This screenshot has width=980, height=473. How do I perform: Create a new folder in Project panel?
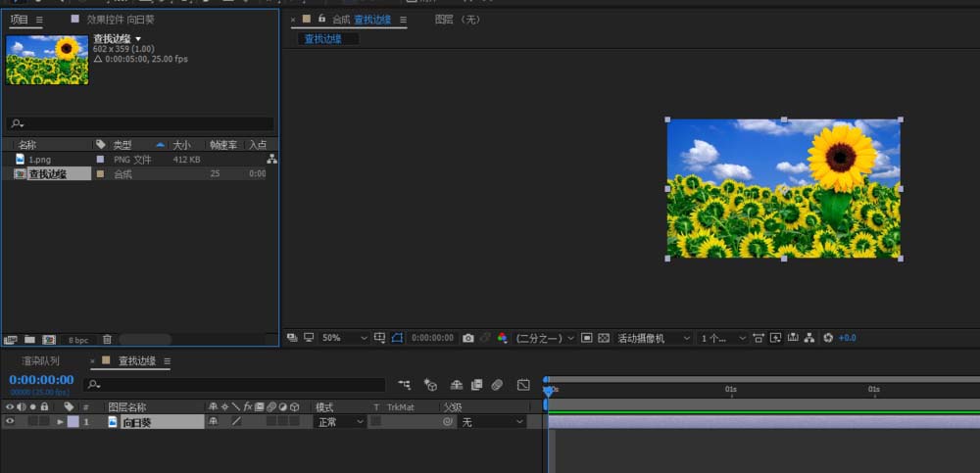[29, 340]
